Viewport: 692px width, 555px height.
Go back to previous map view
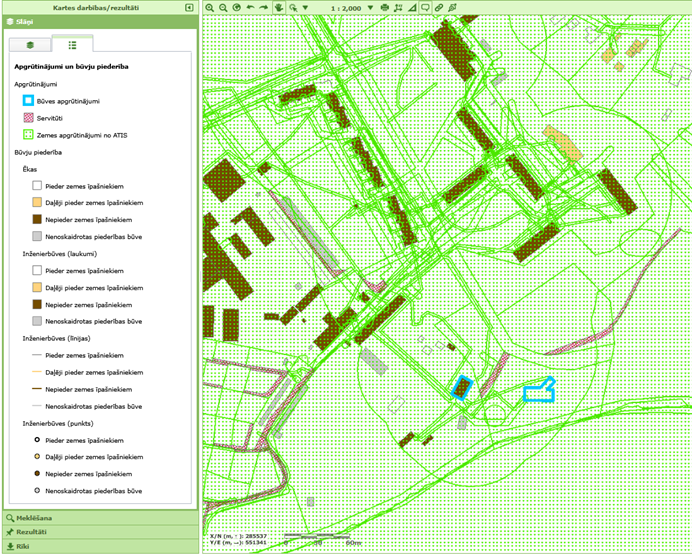[x=250, y=7]
